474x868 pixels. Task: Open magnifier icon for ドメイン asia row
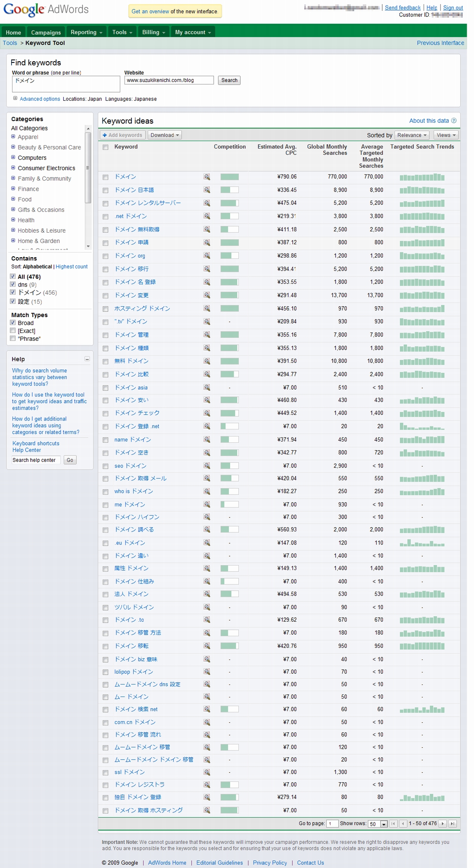coord(207,388)
